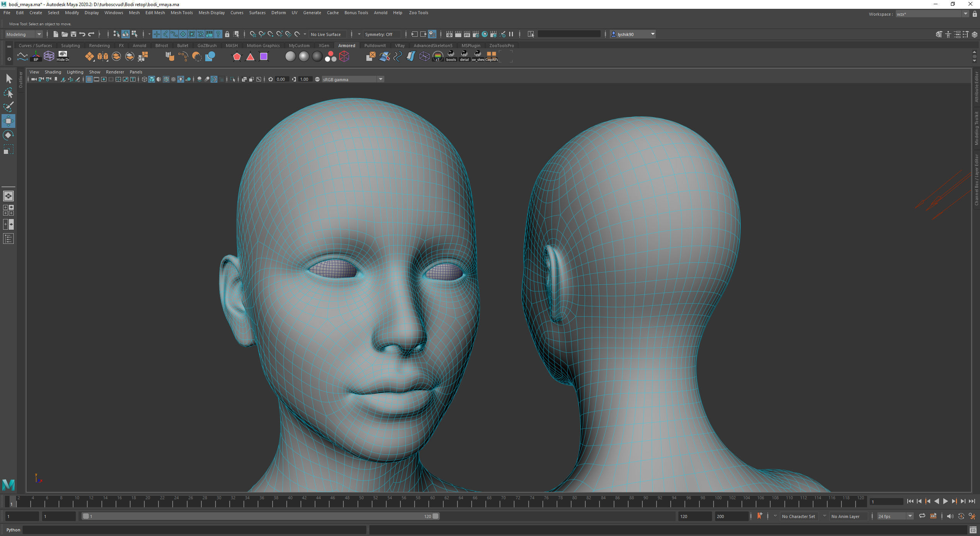The width and height of the screenshot is (980, 536).
Task: Expand the No Anim Layer dropdown arrow
Action: click(825, 516)
